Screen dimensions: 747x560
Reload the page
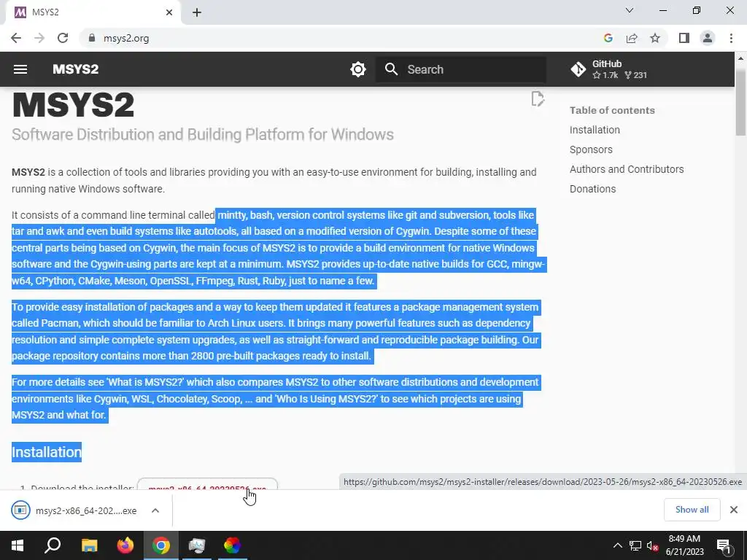pos(63,38)
